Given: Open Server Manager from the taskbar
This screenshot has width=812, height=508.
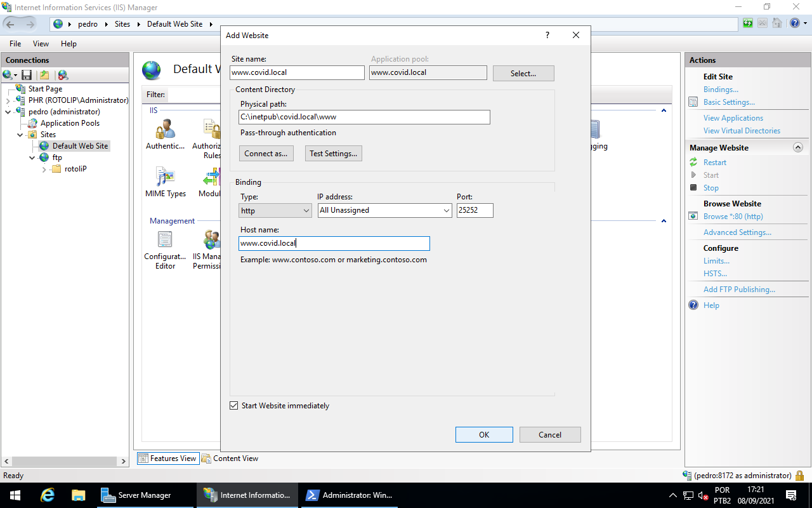Looking at the screenshot, I should (x=146, y=495).
